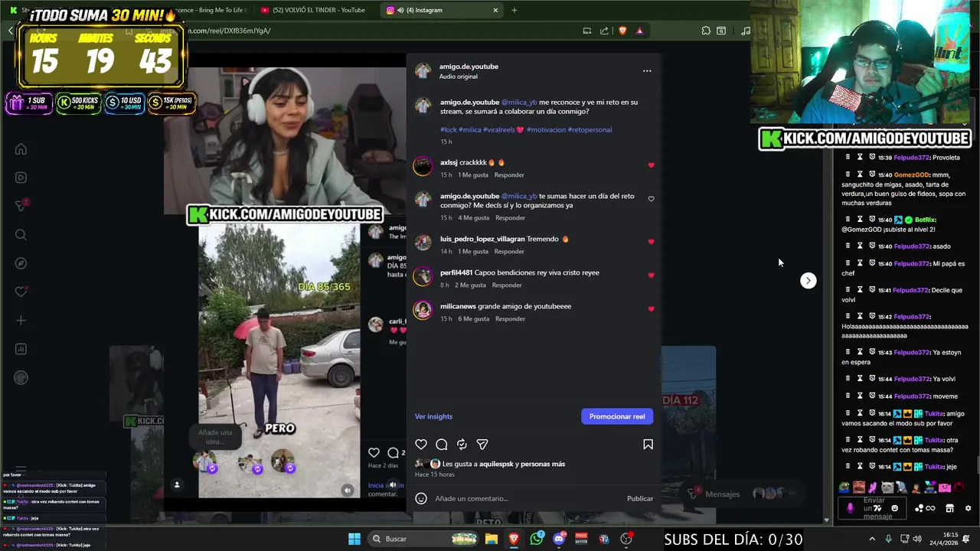This screenshot has height=551, width=980.
Task: Open Instagram Search in the left sidebar
Action: coord(21,235)
